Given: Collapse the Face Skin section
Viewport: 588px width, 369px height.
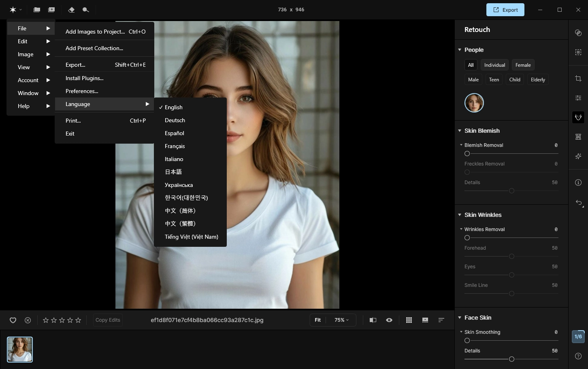Looking at the screenshot, I should coord(460,318).
